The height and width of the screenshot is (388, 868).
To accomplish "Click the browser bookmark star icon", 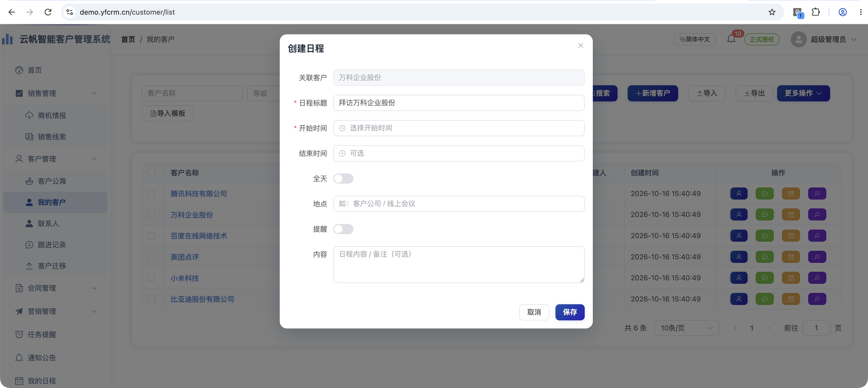I will (x=772, y=12).
